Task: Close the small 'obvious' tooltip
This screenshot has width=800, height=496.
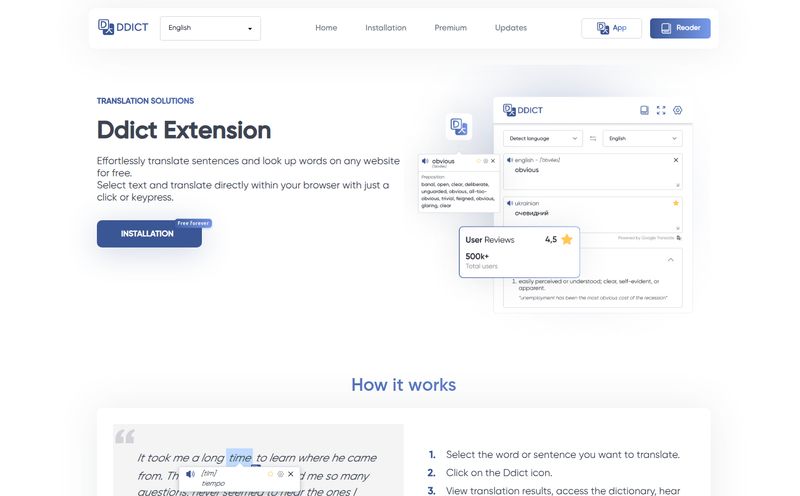Action: tap(493, 161)
